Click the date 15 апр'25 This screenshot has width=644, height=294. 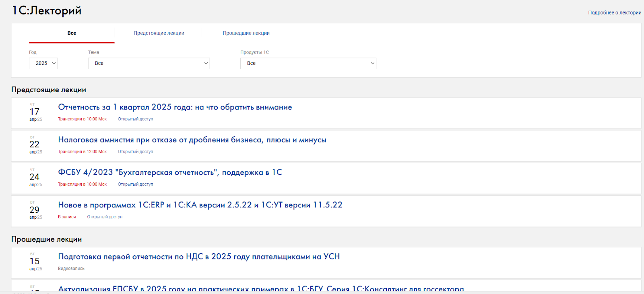[35, 262]
